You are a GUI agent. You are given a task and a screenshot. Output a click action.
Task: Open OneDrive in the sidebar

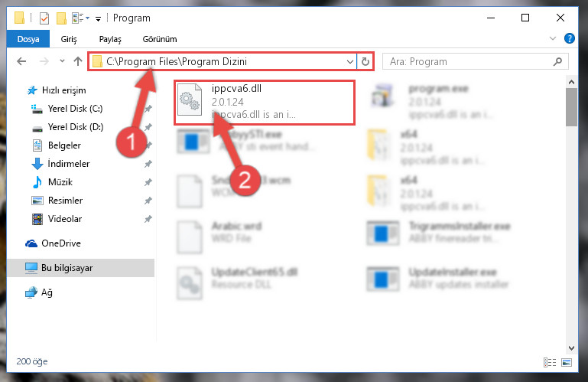click(60, 243)
